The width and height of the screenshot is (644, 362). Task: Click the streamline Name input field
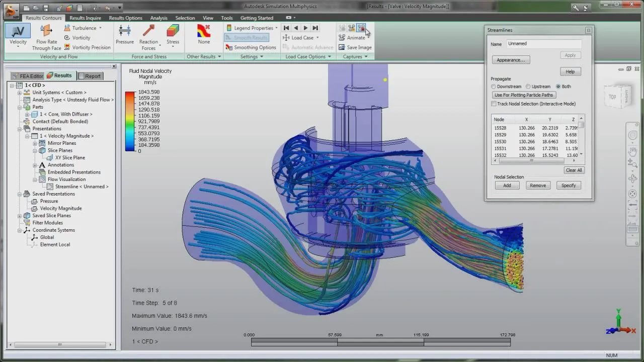(x=543, y=44)
